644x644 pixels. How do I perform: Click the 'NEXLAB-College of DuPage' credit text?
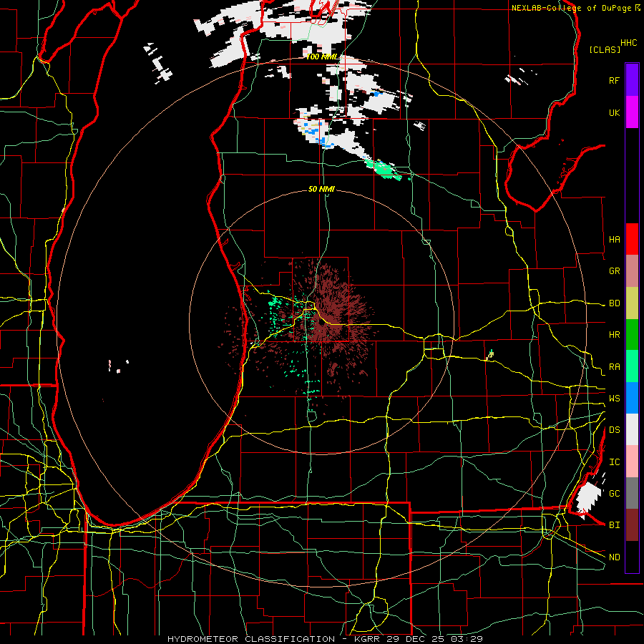tap(571, 8)
